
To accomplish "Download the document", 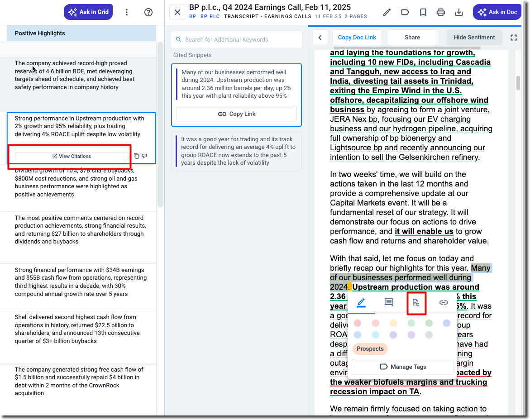I will click(459, 12).
